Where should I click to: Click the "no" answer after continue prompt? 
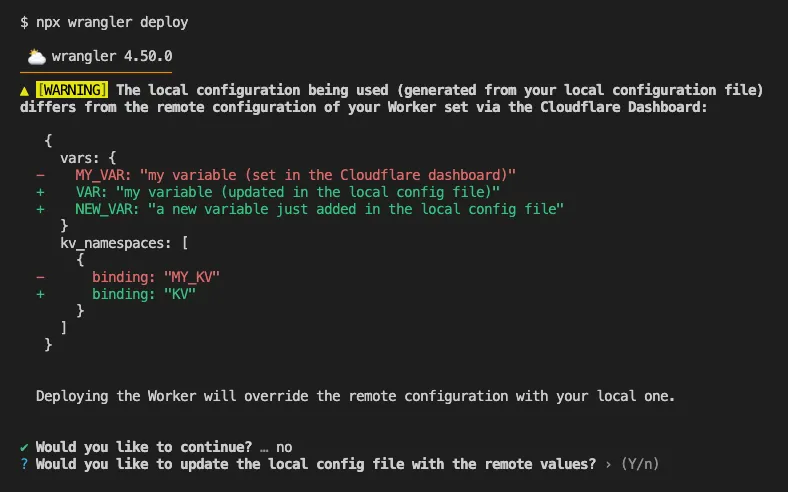[284, 447]
